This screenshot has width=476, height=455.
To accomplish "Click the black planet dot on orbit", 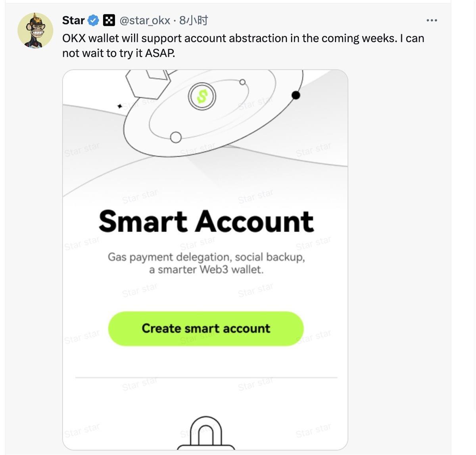I will 296,95.
